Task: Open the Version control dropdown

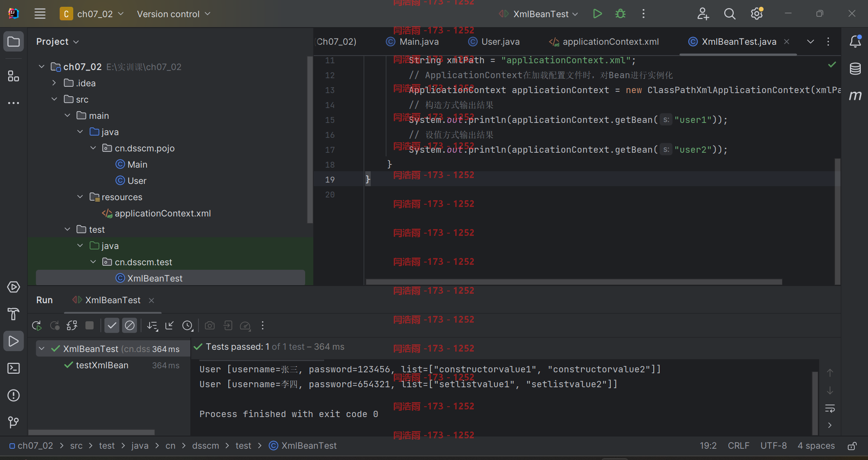Action: click(174, 14)
